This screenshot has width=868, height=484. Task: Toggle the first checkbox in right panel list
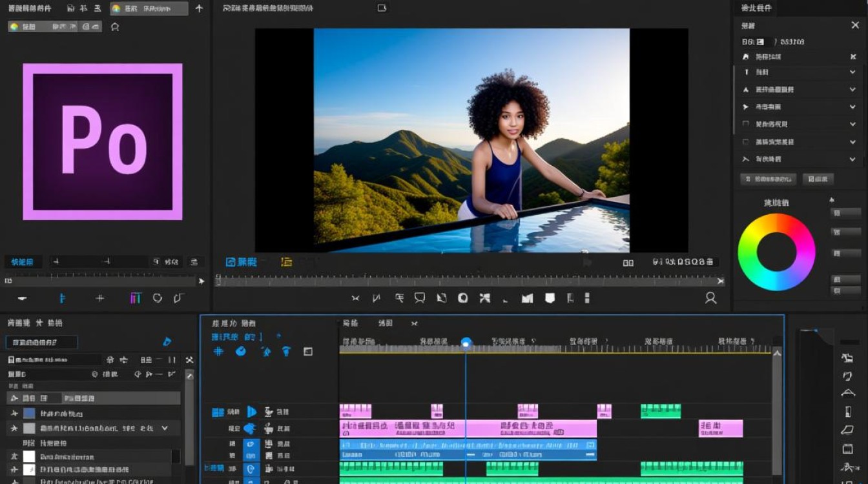click(746, 124)
